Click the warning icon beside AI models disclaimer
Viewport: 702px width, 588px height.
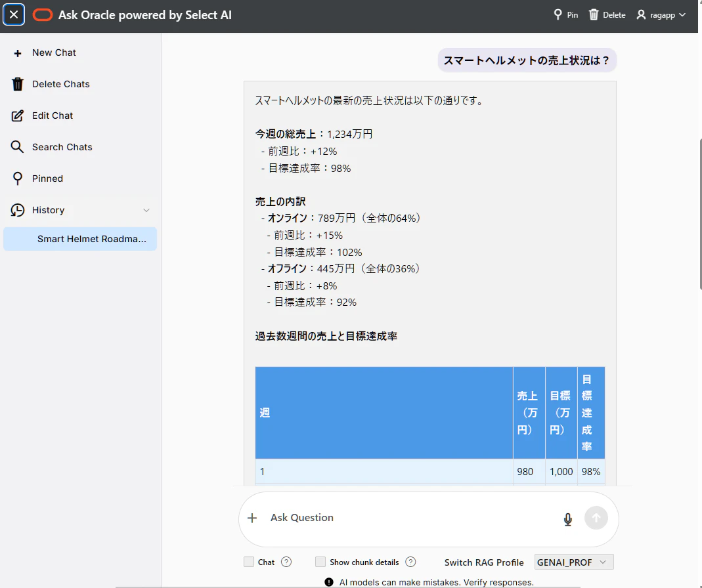pyautogui.click(x=329, y=582)
